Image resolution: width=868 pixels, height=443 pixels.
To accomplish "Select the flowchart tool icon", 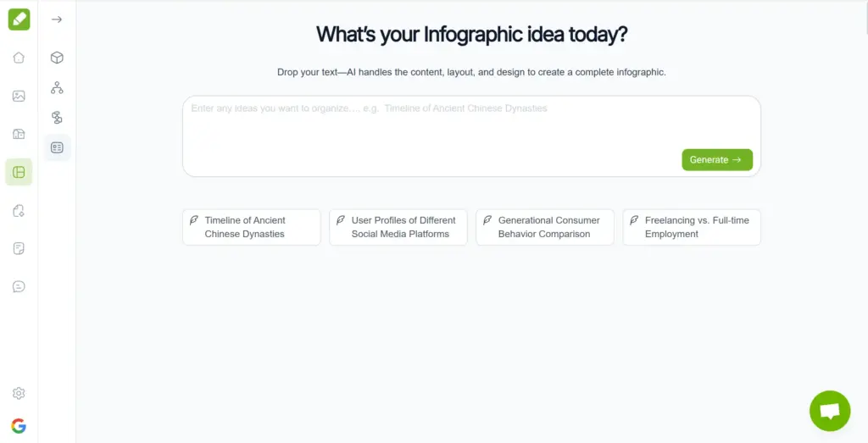I will tap(57, 118).
